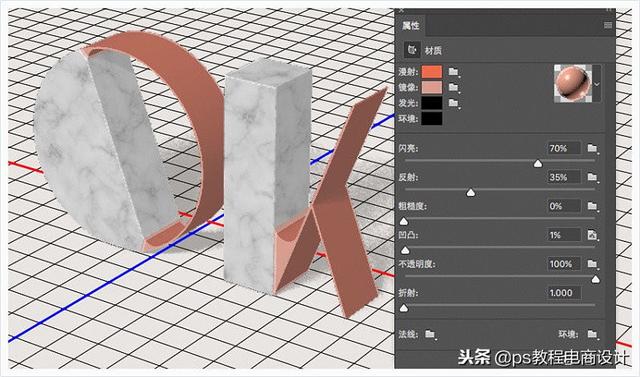Viewport: 640px width, 377px height.
Task: Adjust the 反射 slider handle
Action: 471,193
